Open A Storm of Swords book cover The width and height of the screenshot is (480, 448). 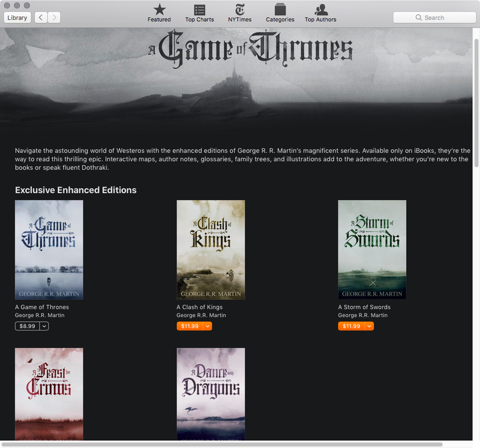tap(372, 249)
